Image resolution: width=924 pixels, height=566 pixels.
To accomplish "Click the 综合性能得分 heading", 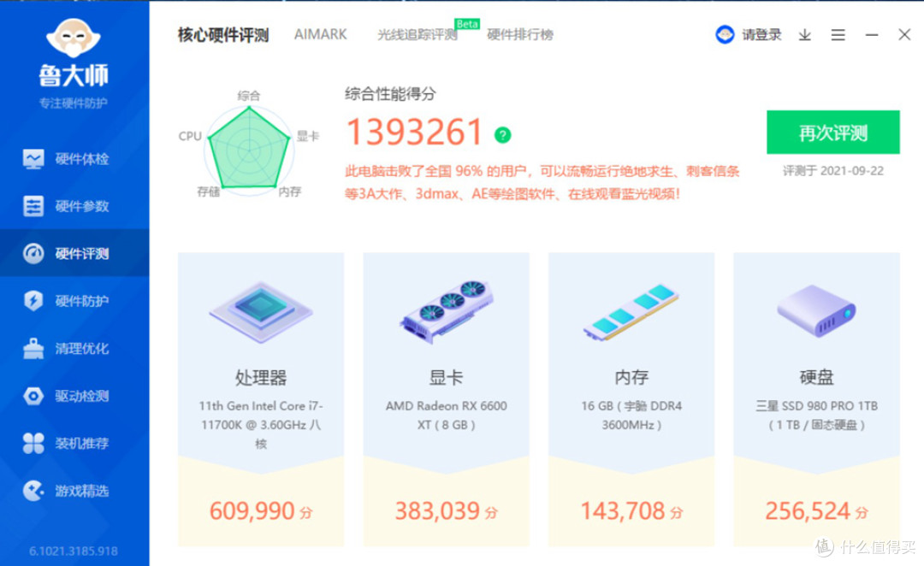I will coord(390,94).
